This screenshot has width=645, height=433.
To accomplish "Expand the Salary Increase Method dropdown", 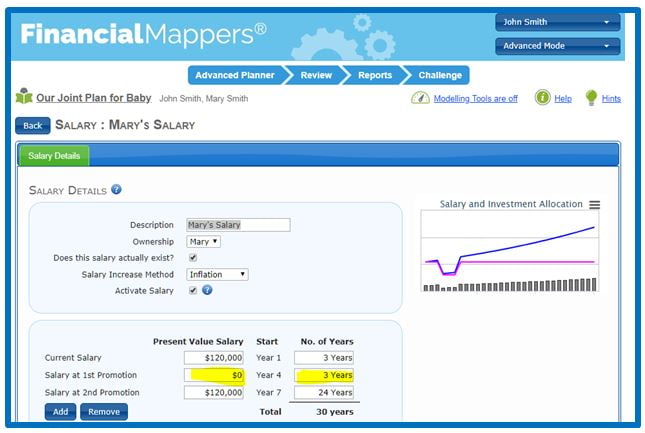I will point(216,274).
